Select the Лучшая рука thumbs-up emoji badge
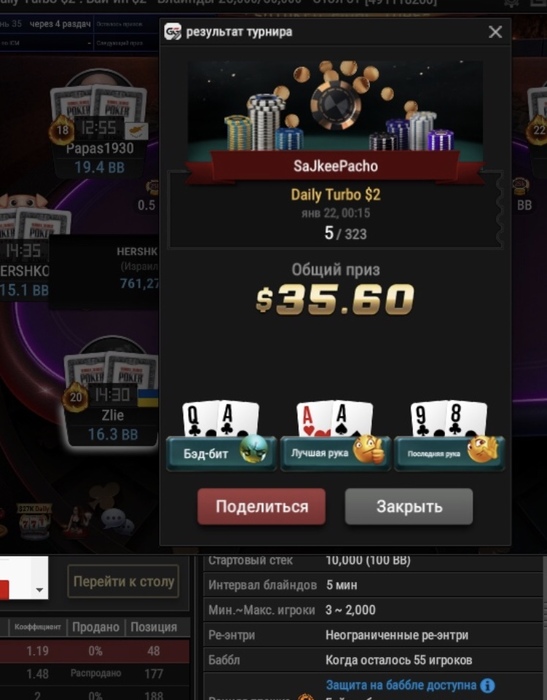The width and height of the screenshot is (547, 700). coord(335,453)
